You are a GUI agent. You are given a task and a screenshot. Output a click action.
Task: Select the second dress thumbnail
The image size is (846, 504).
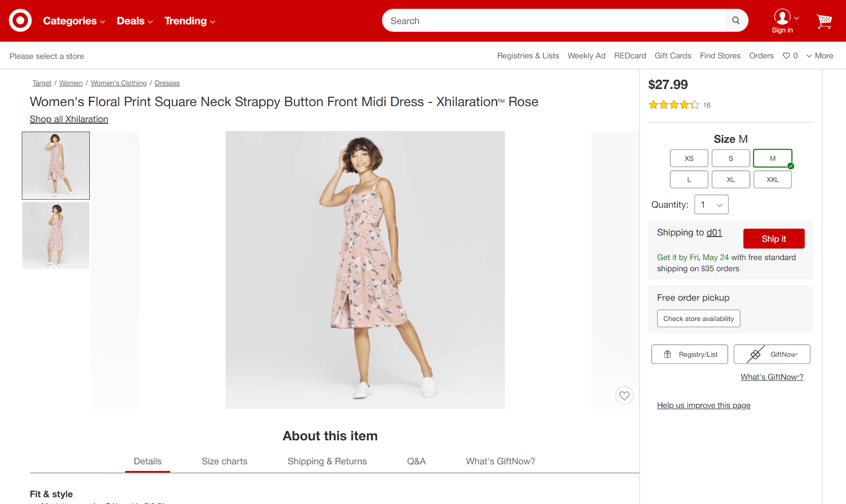(x=55, y=235)
